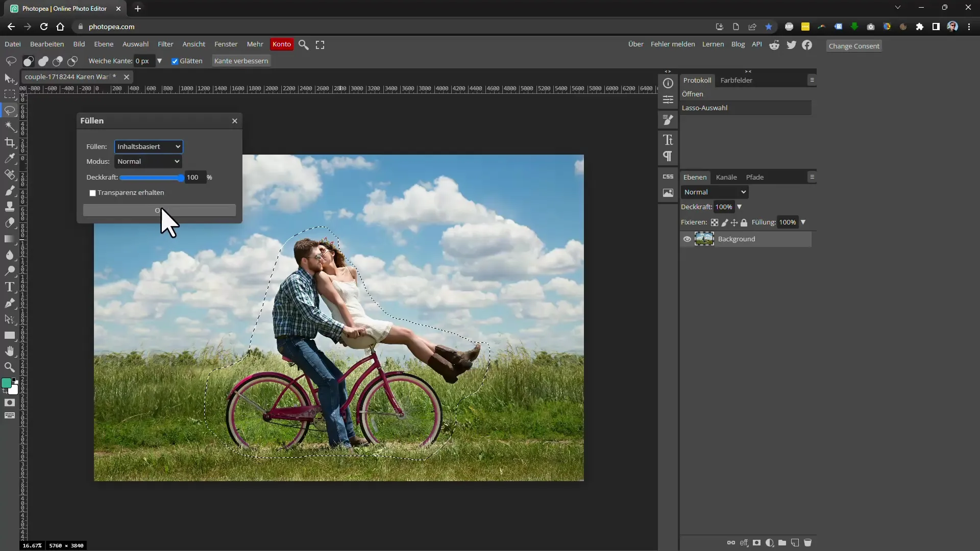980x551 pixels.
Task: Select the Text tool
Action: 10,288
